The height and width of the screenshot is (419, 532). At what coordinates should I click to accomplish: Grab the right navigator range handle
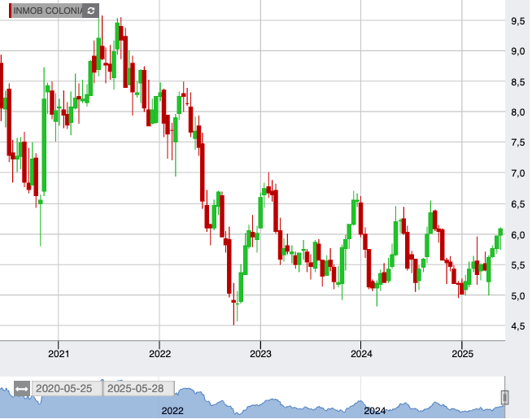point(505,397)
